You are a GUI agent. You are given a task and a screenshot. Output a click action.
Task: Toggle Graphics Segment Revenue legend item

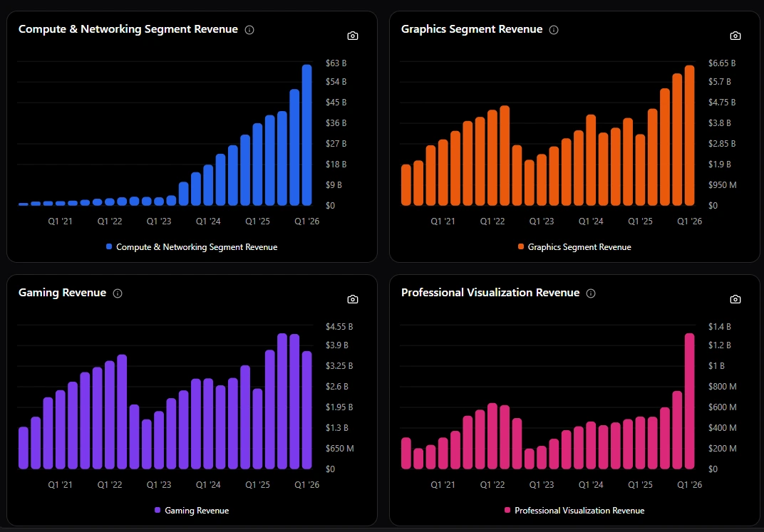(574, 247)
